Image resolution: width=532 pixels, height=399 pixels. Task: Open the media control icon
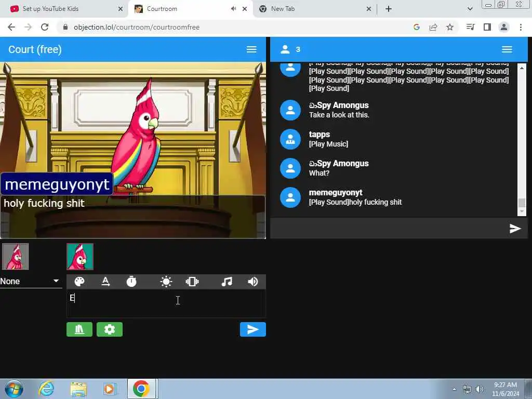pos(470,27)
